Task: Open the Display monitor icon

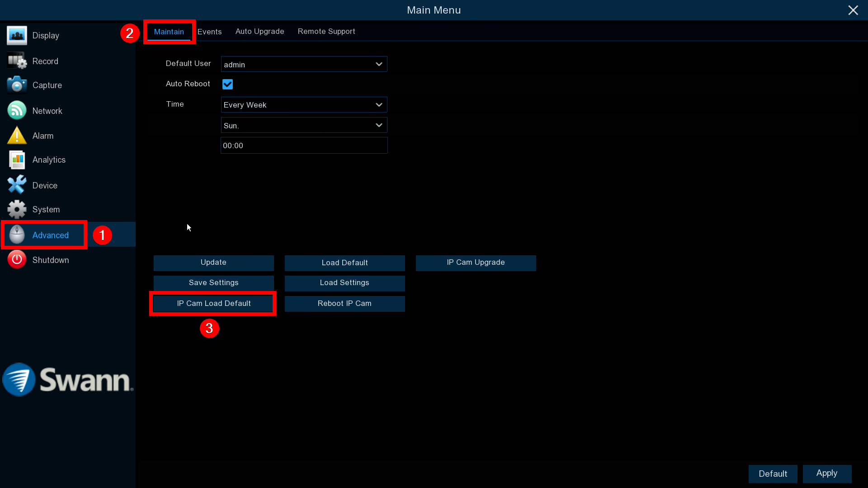Action: click(x=17, y=36)
